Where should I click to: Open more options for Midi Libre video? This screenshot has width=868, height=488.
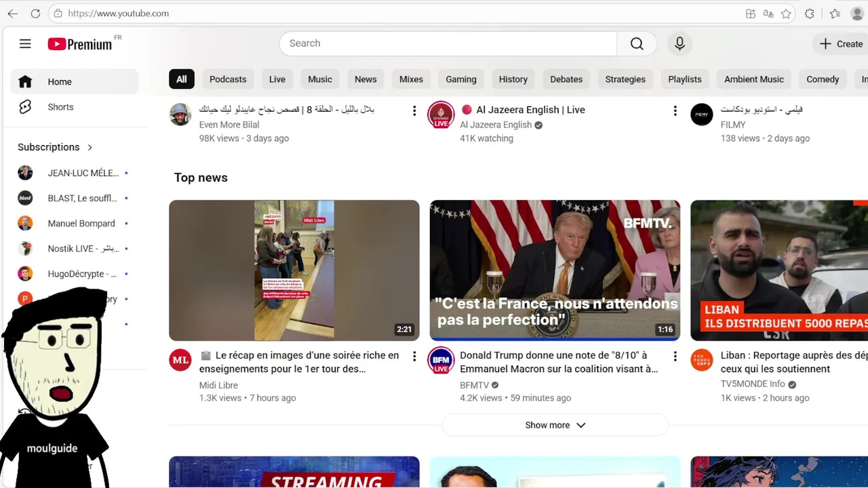pos(414,356)
